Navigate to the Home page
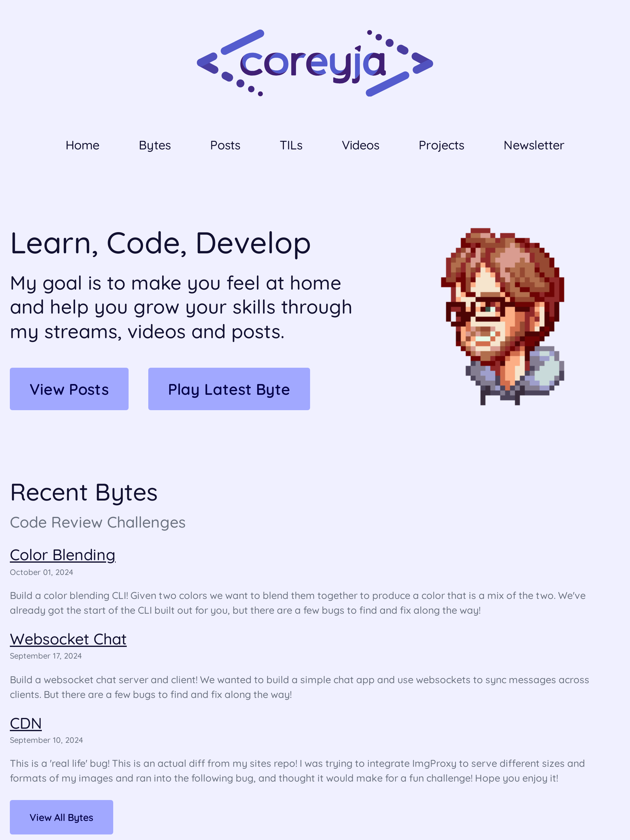 click(x=82, y=145)
